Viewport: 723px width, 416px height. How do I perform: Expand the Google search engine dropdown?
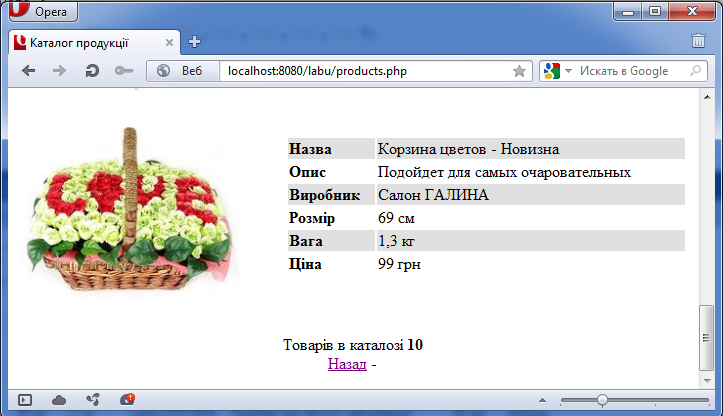pos(558,71)
